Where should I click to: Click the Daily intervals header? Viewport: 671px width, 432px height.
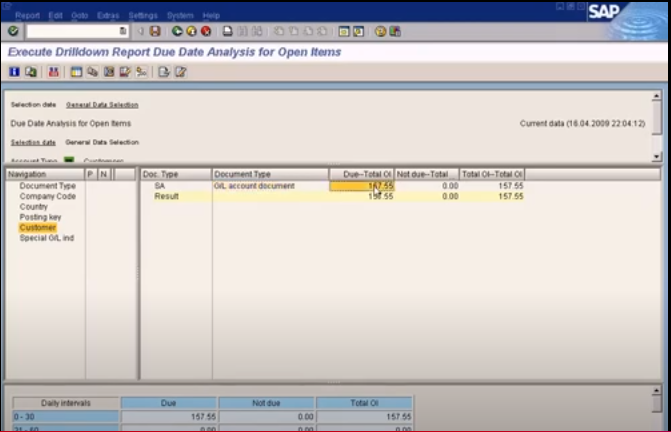(65, 403)
